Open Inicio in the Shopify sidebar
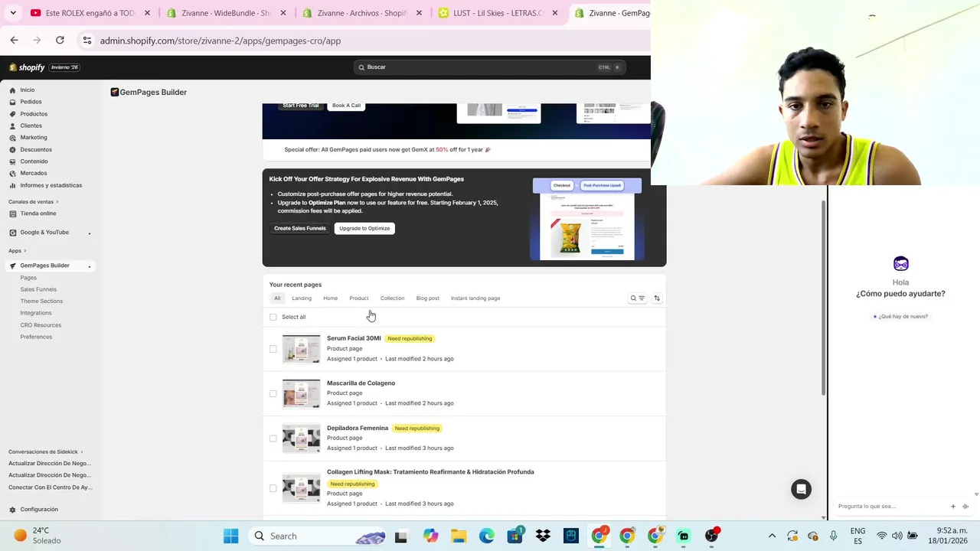980x551 pixels. pos(28,90)
